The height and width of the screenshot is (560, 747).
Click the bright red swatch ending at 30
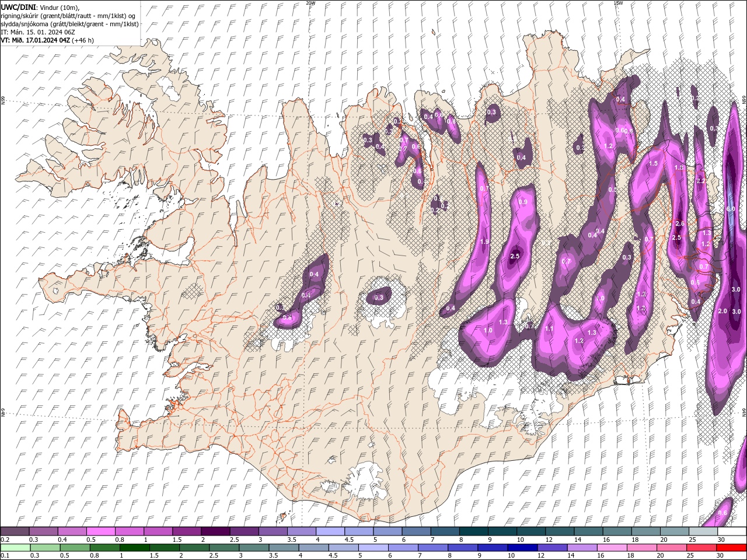point(731,548)
